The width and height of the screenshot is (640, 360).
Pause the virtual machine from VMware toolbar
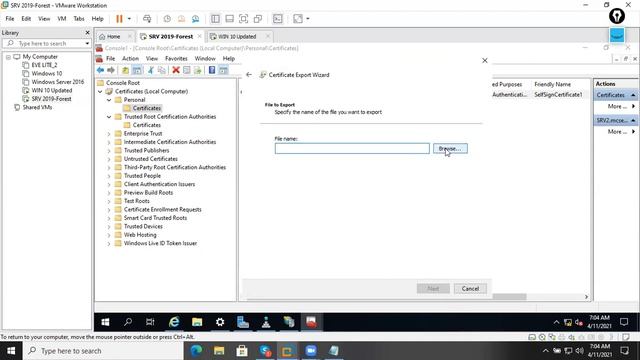click(119, 19)
